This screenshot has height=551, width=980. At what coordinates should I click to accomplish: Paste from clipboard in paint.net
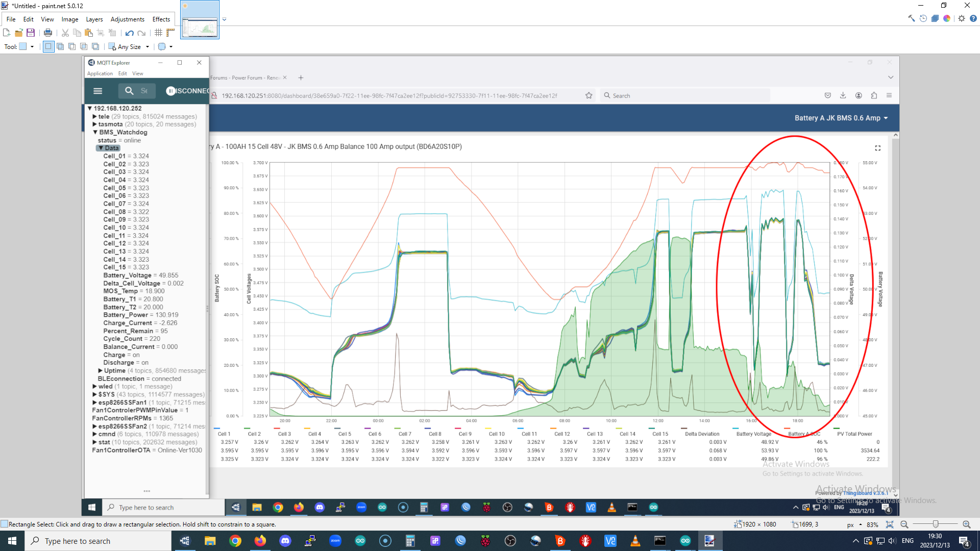[x=89, y=32]
